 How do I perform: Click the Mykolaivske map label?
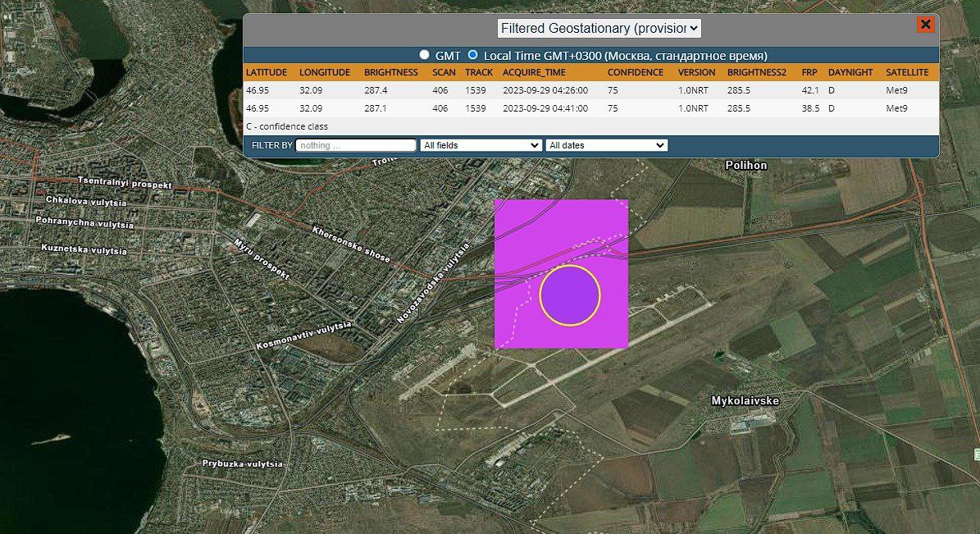[745, 401]
